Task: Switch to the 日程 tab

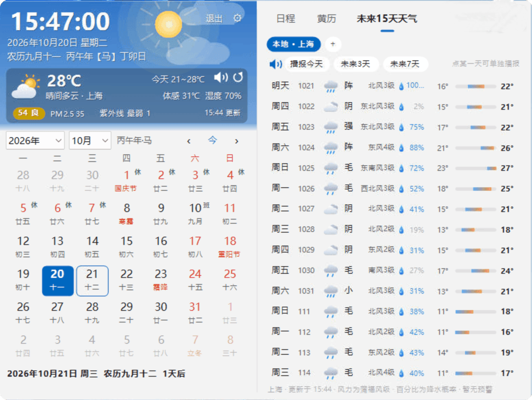Action: [286, 19]
